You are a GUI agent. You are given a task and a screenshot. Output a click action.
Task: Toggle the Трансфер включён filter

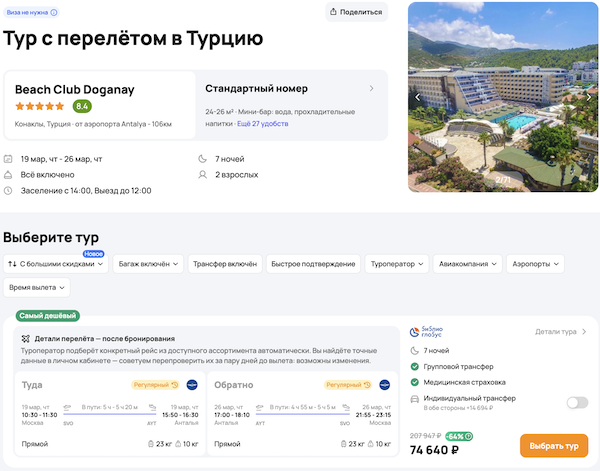[x=225, y=264]
